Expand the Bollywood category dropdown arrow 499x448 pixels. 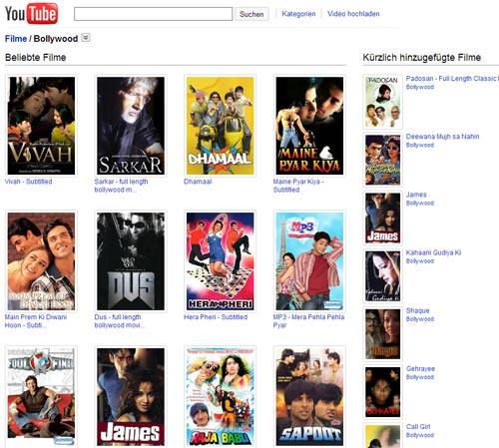click(x=86, y=38)
